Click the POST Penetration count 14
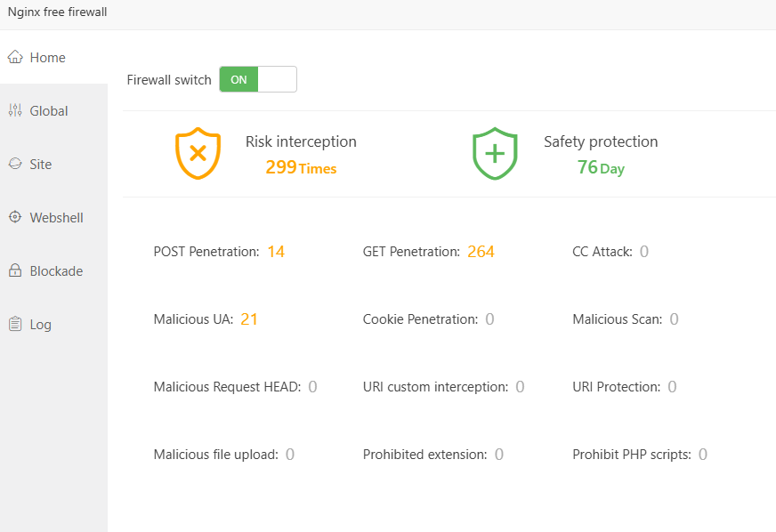776x532 pixels. (276, 252)
